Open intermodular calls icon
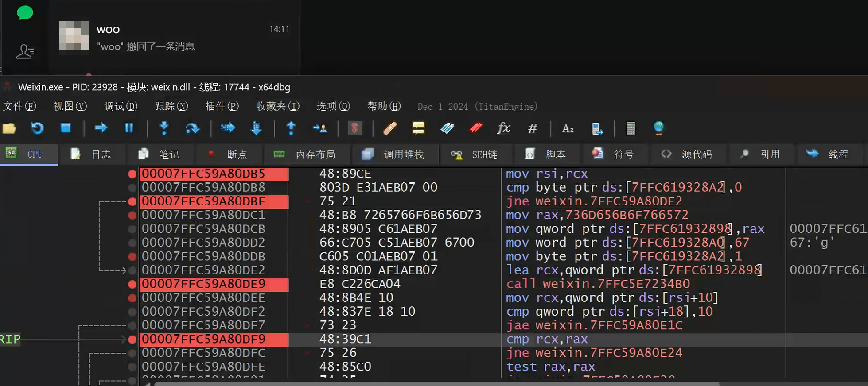 597,128
